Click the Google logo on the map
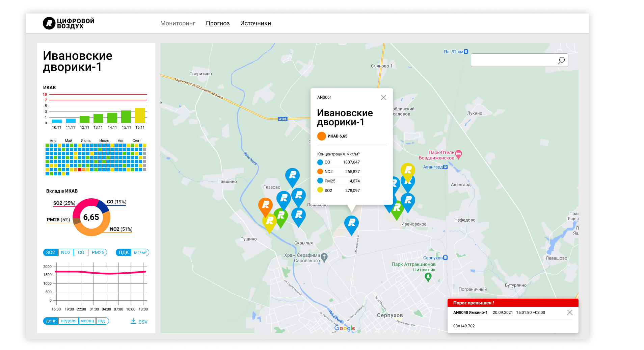 point(344,328)
